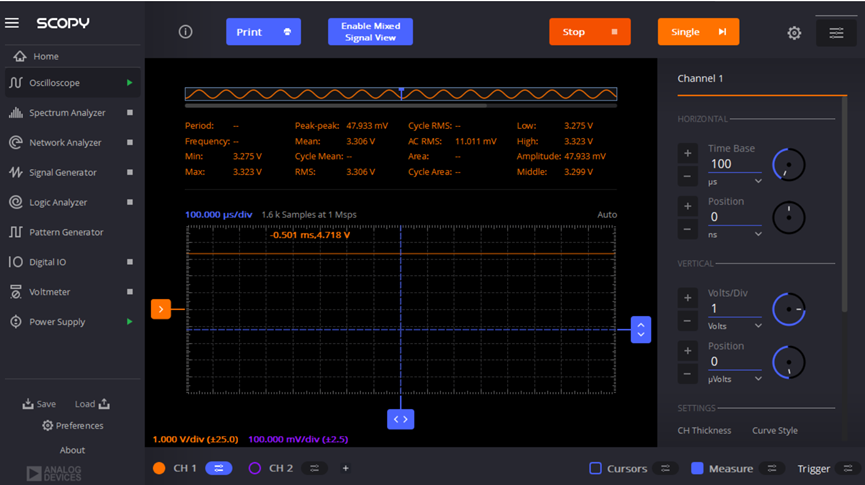The image size is (865, 485).
Task: Open CH 1 settings menu button
Action: click(218, 468)
